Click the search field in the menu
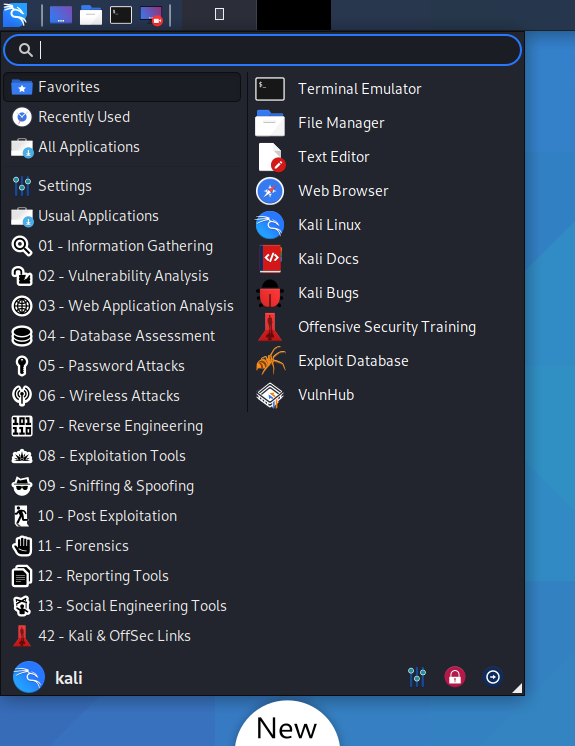Image resolution: width=575 pixels, height=746 pixels. pos(263,50)
